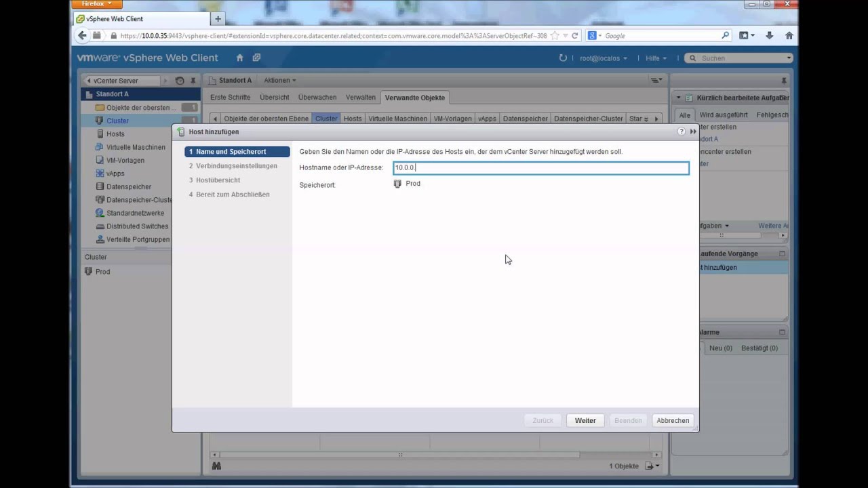This screenshot has width=868, height=488.
Task: Click the Verteilte Portgruppen icon in navigator
Action: click(100, 239)
